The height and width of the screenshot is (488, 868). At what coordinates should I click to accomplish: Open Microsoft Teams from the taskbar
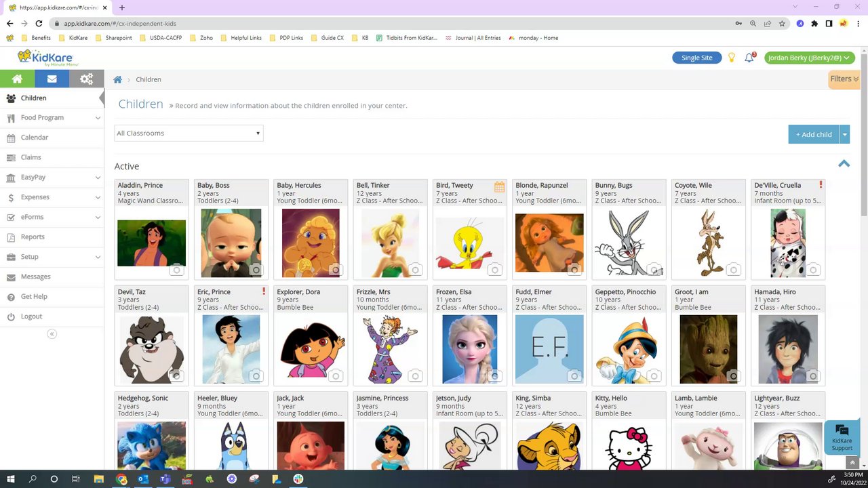click(165, 479)
